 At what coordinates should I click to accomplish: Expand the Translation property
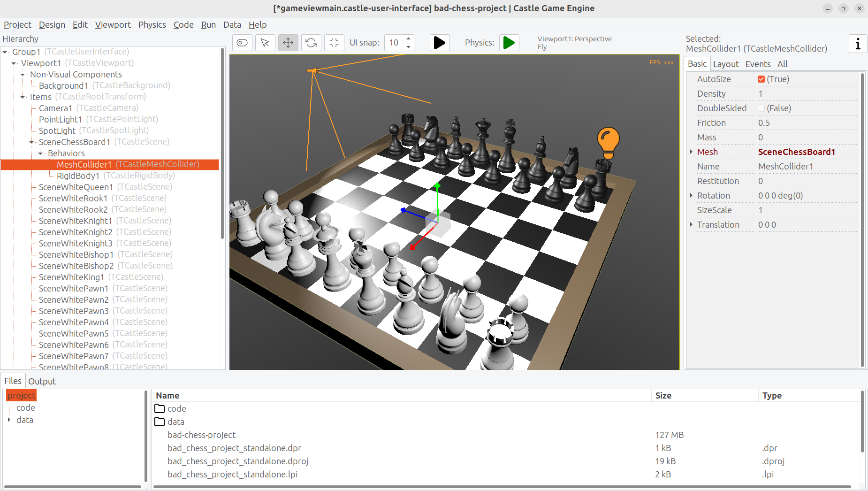coord(691,224)
